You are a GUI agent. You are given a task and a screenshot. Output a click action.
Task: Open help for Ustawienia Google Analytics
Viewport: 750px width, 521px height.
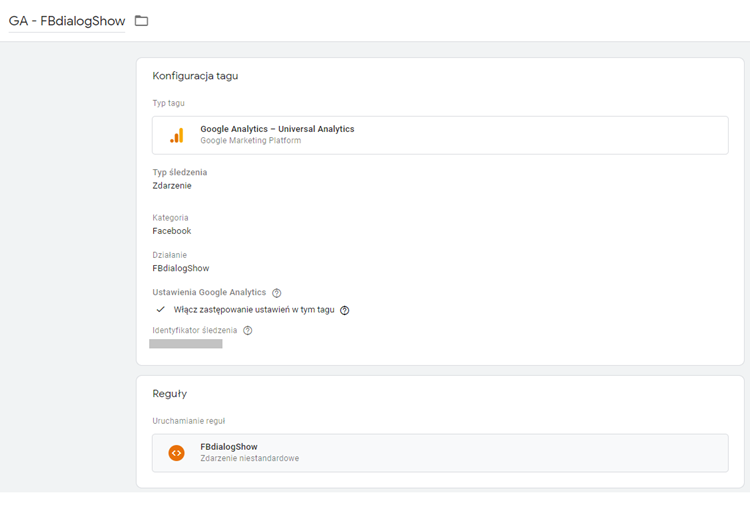277,293
